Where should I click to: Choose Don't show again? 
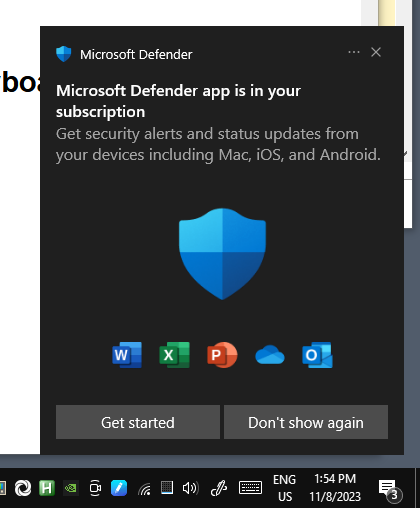[306, 422]
